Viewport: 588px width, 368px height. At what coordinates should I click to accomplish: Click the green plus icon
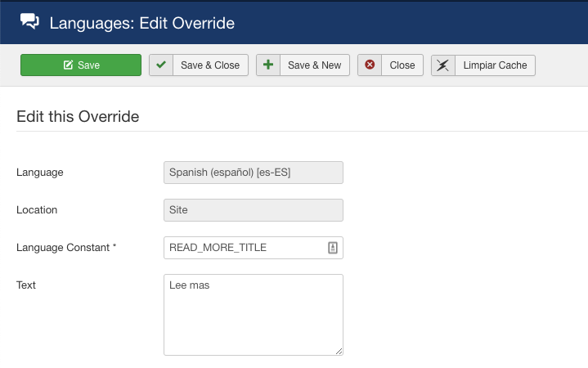point(267,65)
